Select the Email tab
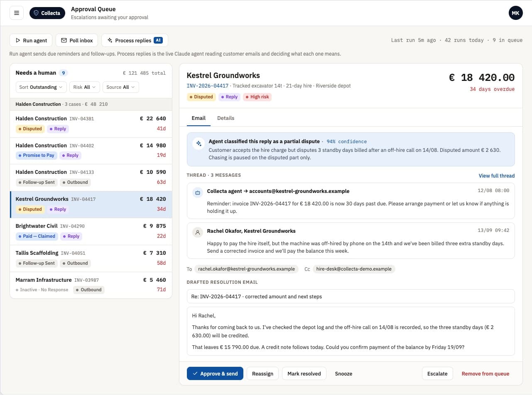The image size is (532, 395). (x=199, y=118)
